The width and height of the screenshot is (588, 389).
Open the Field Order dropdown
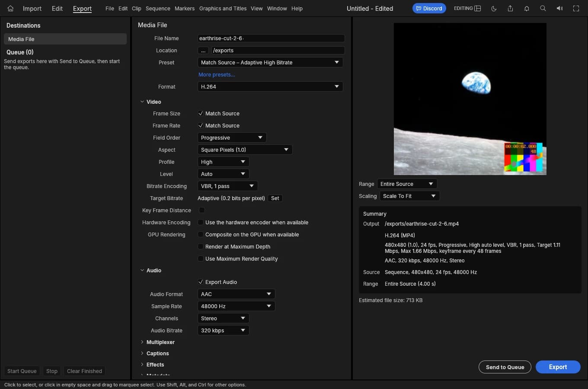232,137
